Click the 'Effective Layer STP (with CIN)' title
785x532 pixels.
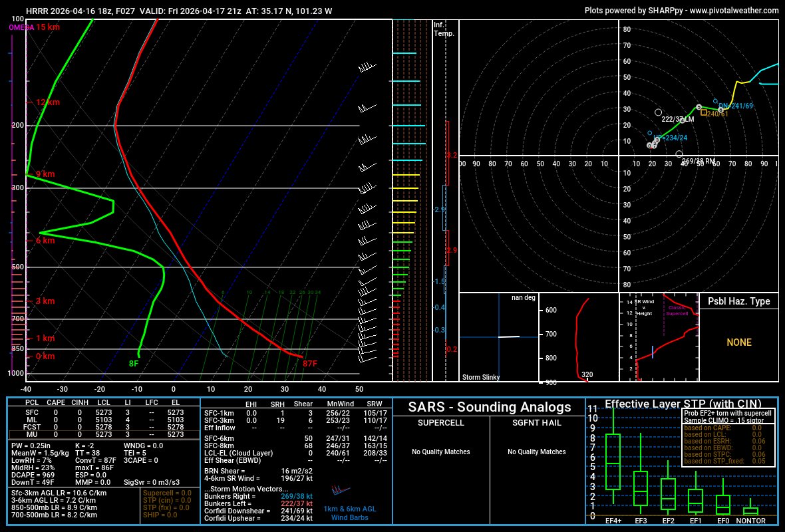tap(683, 404)
